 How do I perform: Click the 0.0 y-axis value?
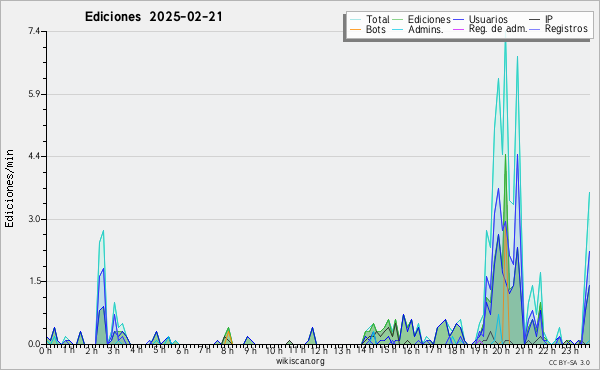(34, 344)
